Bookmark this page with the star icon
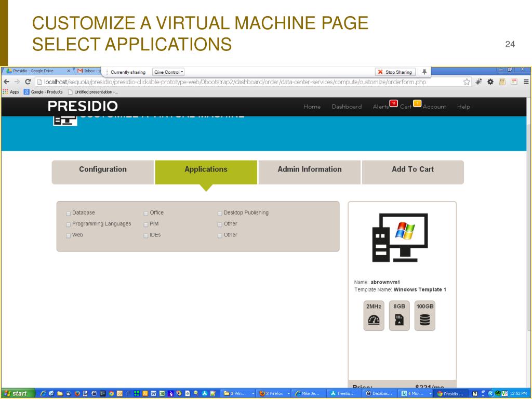Screen dimensions: 532x399 pos(467,82)
